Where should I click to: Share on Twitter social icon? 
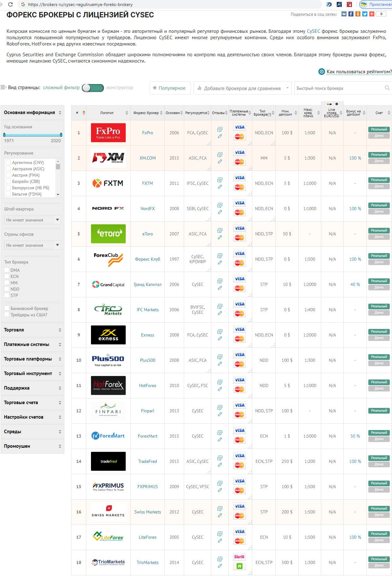point(365,14)
